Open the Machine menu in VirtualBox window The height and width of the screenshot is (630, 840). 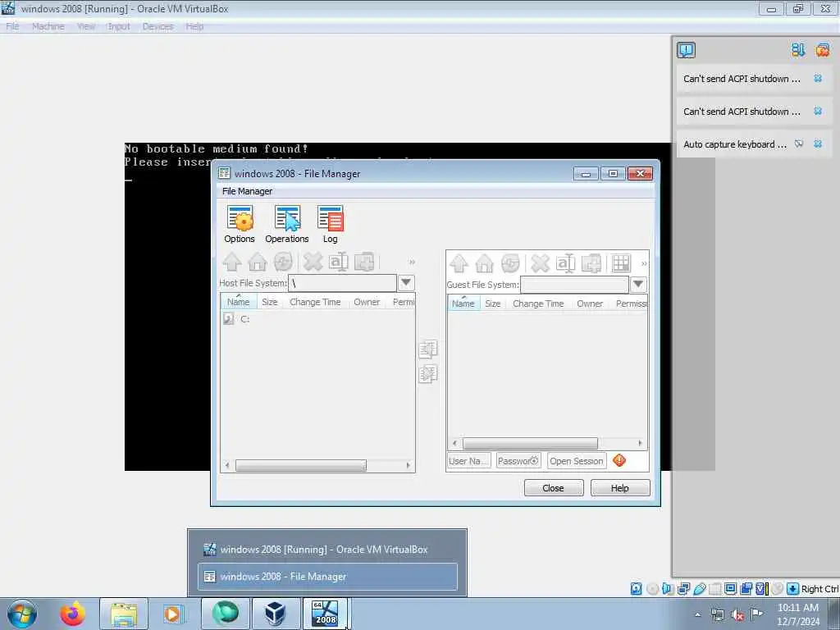(x=48, y=26)
